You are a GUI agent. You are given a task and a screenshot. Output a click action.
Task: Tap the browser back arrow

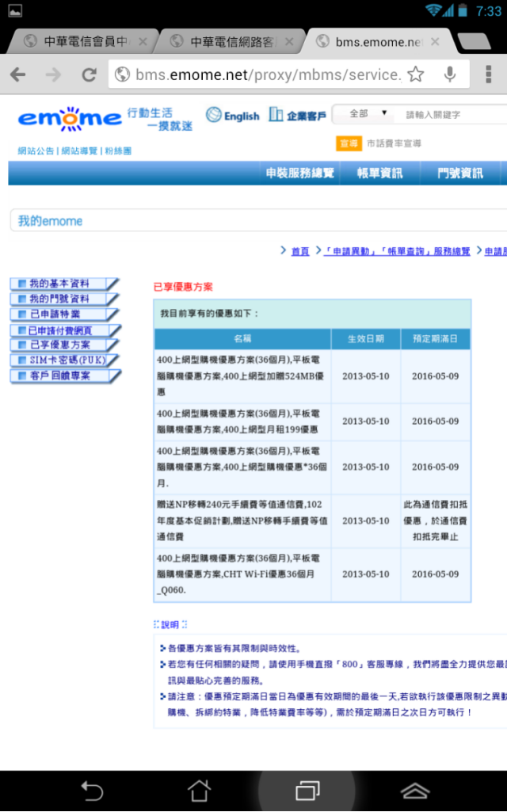tap(18, 74)
